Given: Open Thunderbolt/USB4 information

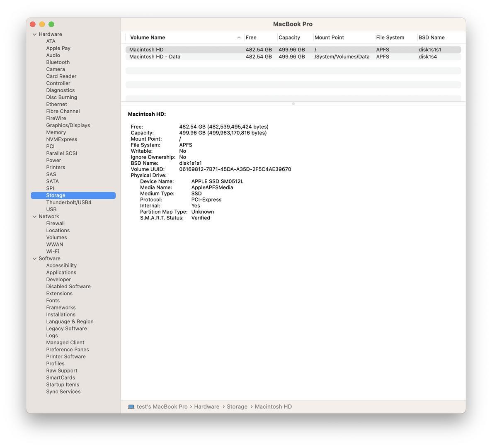Looking at the screenshot, I should pos(69,202).
